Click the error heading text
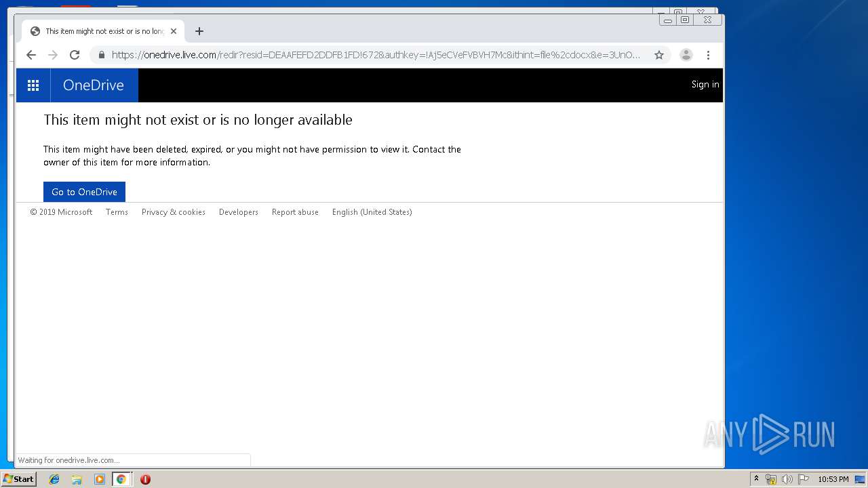Screen dimensions: 868x488 click(x=198, y=120)
